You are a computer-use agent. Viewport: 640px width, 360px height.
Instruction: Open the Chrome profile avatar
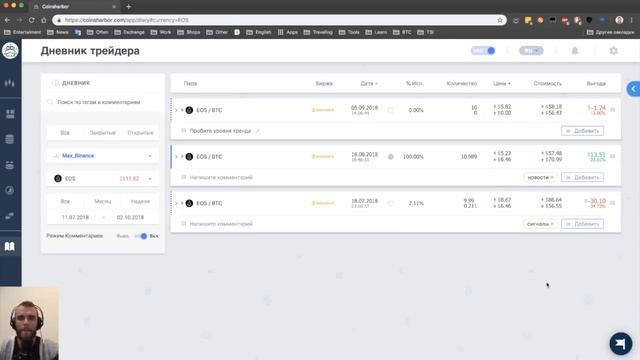[x=619, y=20]
